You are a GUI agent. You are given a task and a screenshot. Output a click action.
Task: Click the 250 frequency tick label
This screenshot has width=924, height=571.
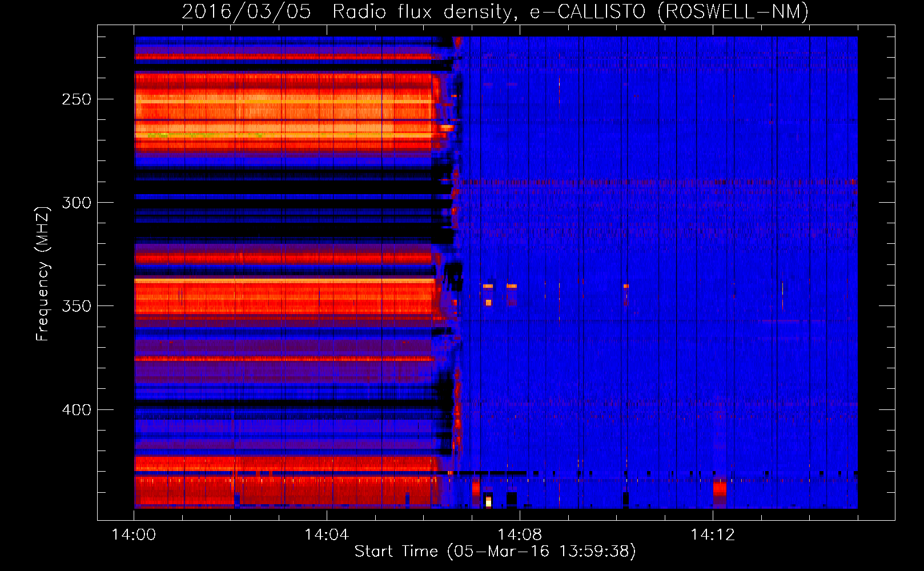click(77, 99)
